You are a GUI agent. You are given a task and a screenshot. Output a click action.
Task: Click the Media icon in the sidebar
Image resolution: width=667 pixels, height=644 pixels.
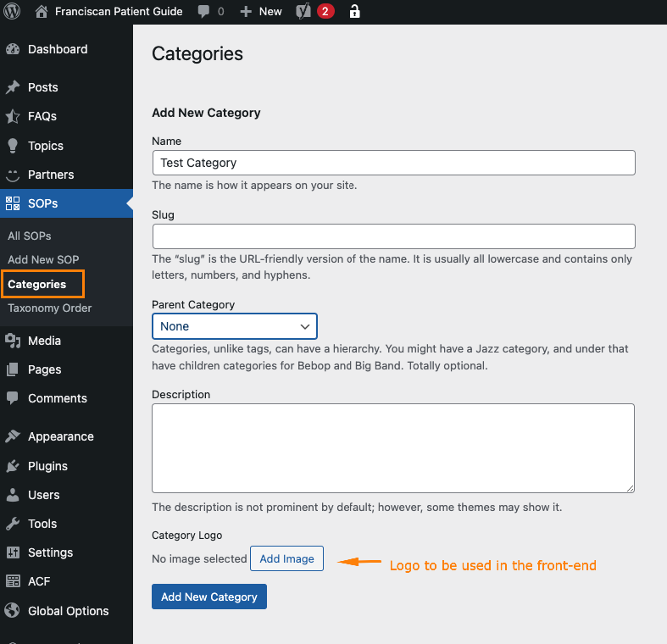point(13,341)
